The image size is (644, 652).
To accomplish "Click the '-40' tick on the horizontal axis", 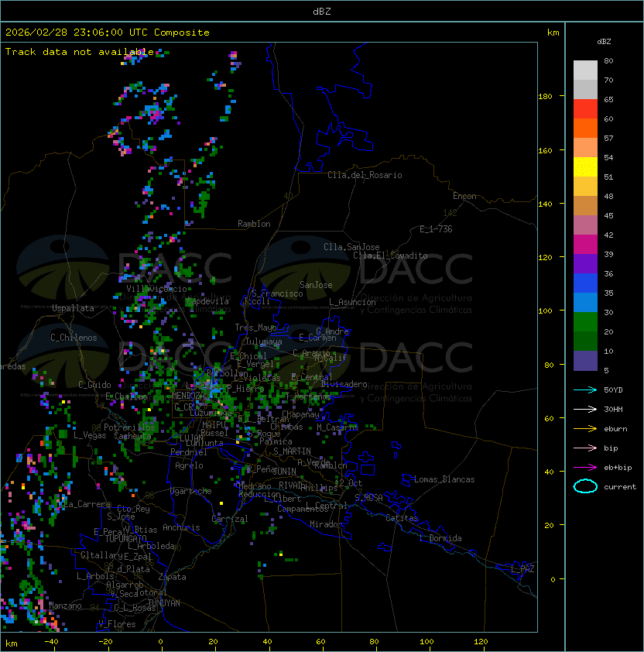I will pyautogui.click(x=52, y=642).
